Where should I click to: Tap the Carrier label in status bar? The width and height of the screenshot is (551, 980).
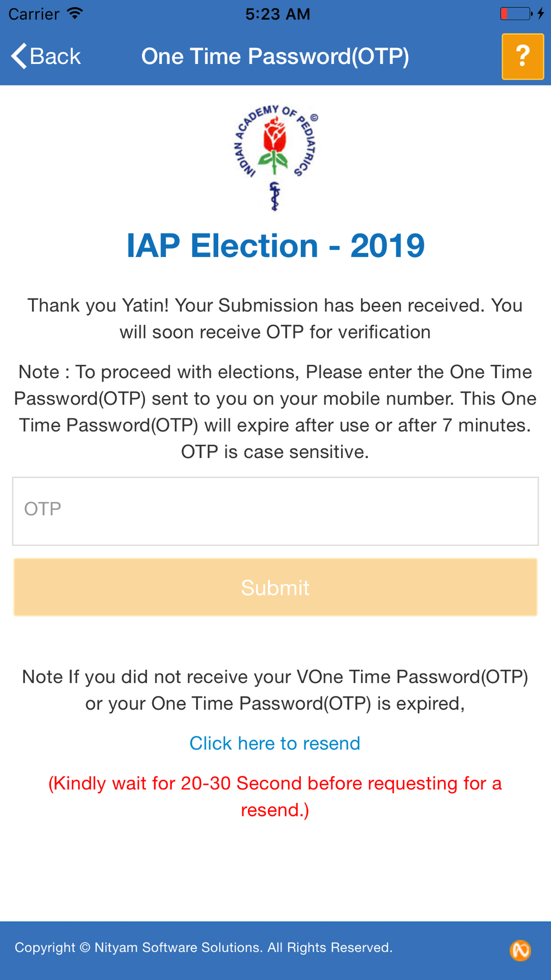tap(34, 14)
